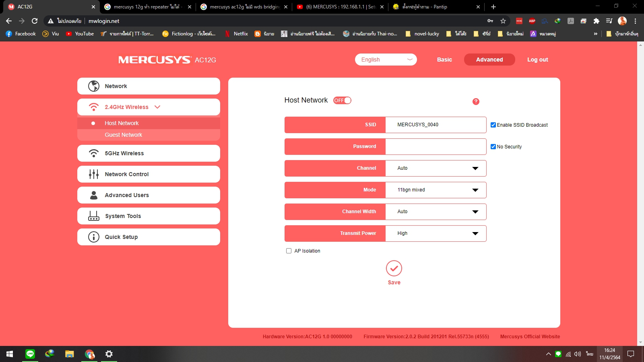
Task: Close the mercusys ac12g wds bridging tab
Action: (x=286, y=7)
